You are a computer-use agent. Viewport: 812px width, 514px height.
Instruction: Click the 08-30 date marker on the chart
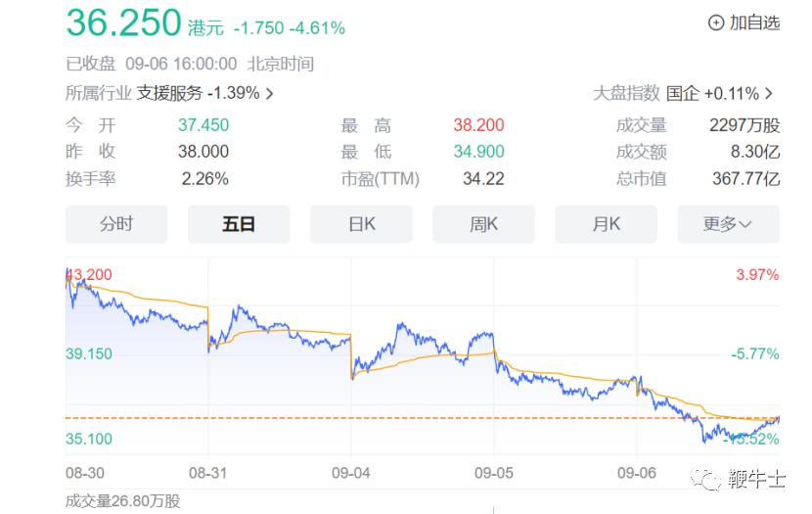[x=84, y=472]
